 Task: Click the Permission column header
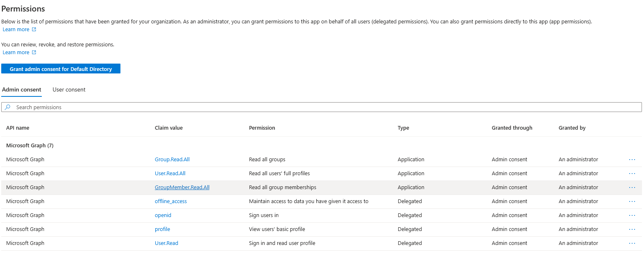tap(262, 128)
